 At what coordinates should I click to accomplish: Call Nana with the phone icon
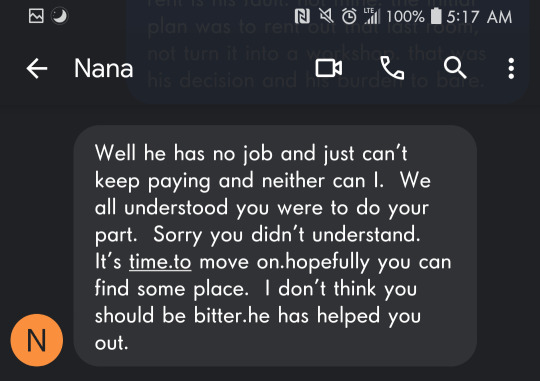392,68
